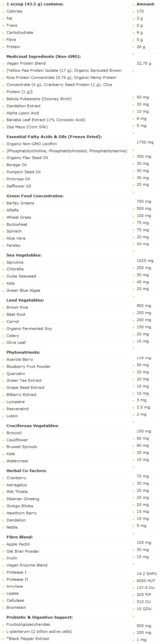The width and height of the screenshot is (161, 644).
Task: Click the bullet arrow before Barley Greens
Action: [x=3, y=203]
